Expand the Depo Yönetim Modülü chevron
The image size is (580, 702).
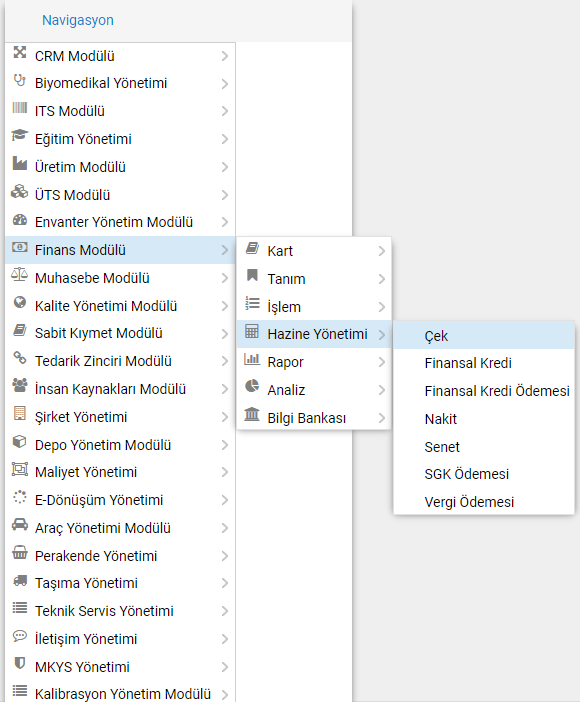224,445
